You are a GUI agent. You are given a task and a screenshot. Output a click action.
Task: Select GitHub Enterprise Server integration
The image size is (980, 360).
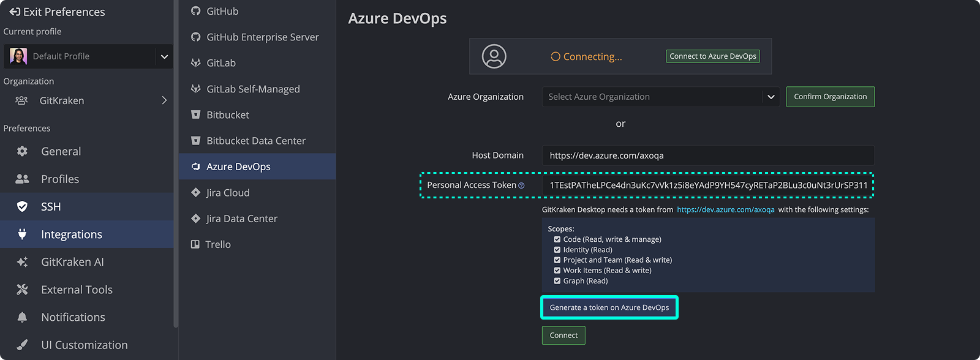[262, 37]
